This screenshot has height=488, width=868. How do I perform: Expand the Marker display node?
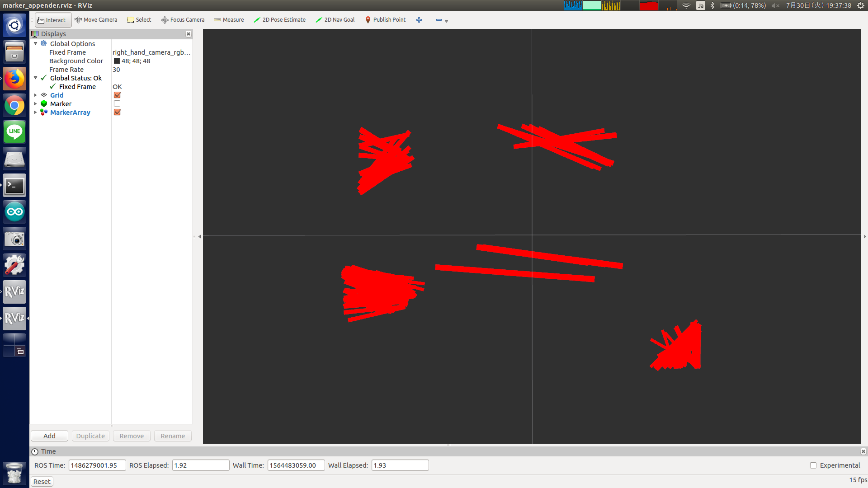pos(35,103)
